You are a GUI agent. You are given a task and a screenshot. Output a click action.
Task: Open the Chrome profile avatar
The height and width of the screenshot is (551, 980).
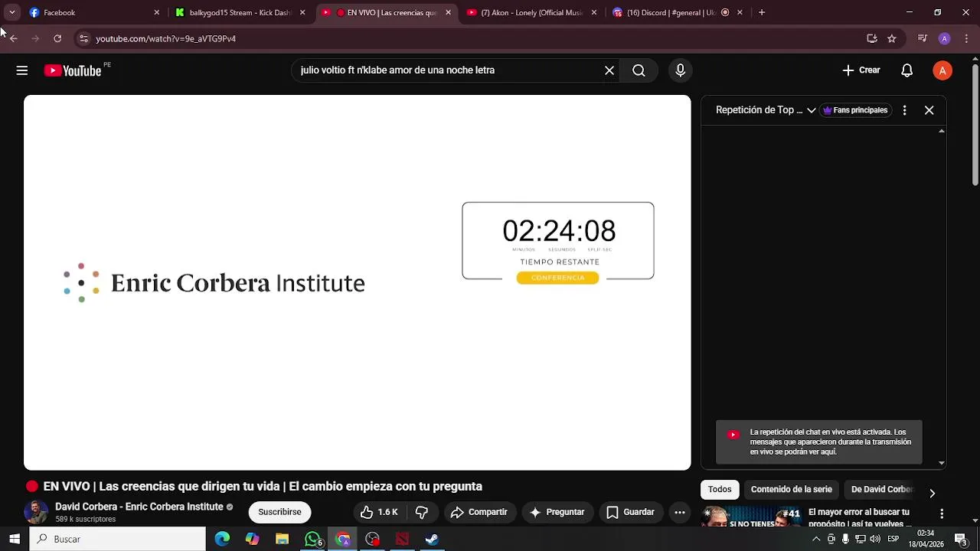coord(944,38)
